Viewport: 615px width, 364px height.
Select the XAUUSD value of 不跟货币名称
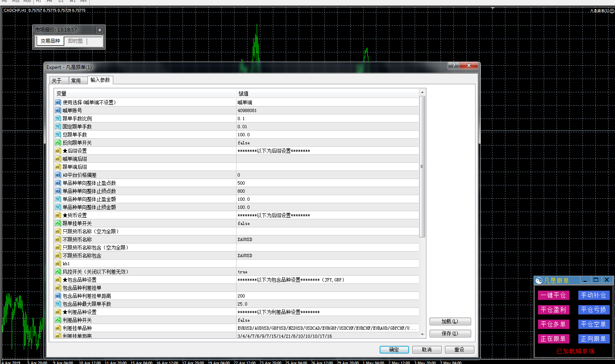[245, 239]
